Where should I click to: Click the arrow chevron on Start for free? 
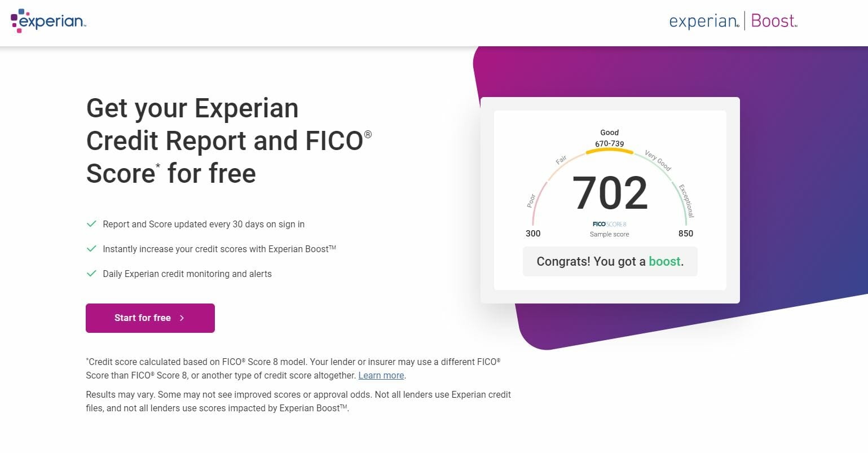[x=182, y=318]
